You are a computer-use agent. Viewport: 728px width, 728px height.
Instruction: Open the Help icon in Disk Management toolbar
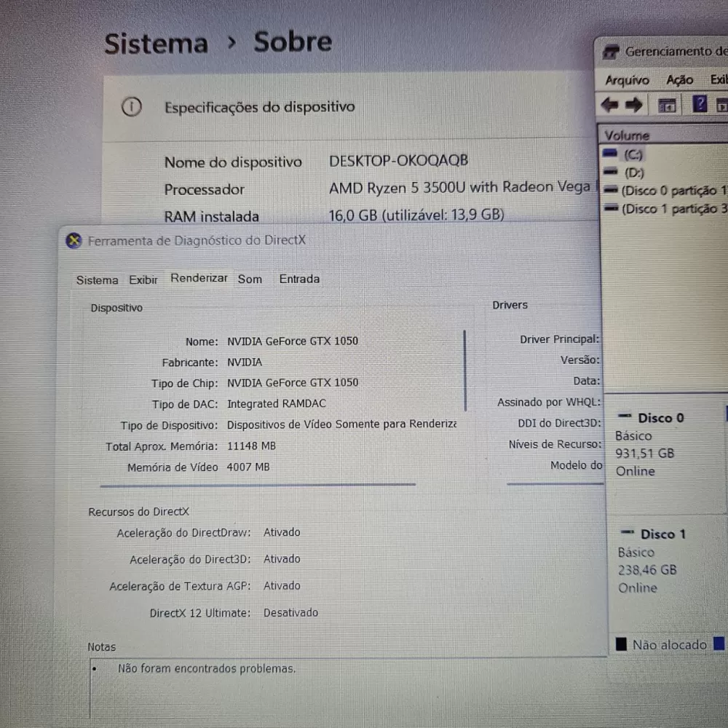click(700, 104)
